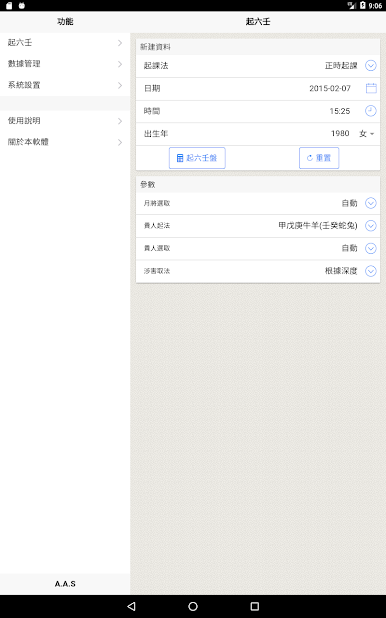Tap the signal strength status icon
This screenshot has height=618, width=386.
[352, 6]
